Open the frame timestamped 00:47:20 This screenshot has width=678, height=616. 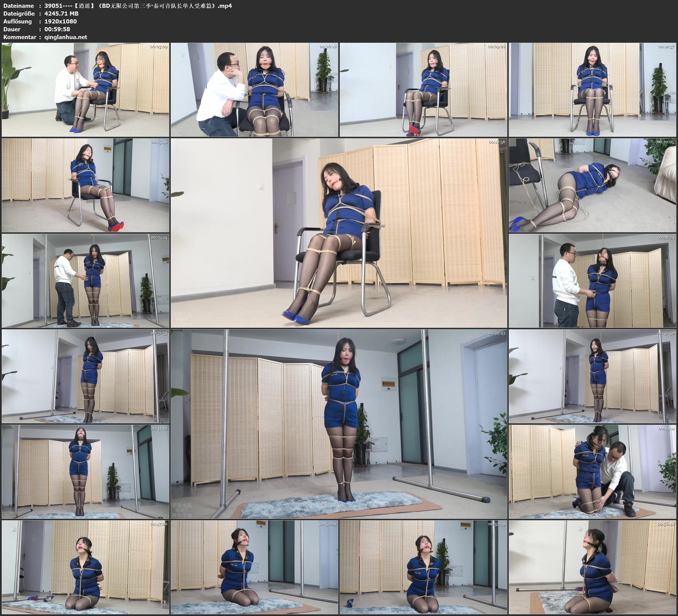(x=85, y=567)
